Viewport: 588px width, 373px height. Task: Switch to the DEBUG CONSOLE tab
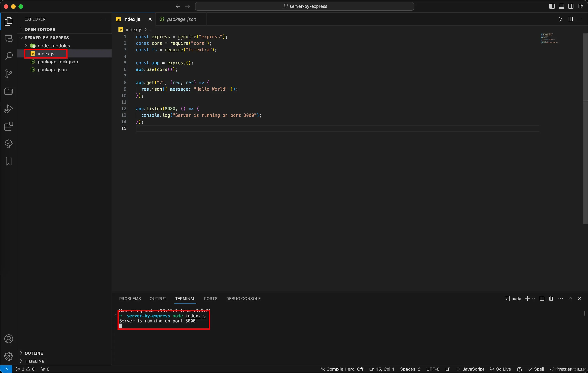[x=243, y=298]
